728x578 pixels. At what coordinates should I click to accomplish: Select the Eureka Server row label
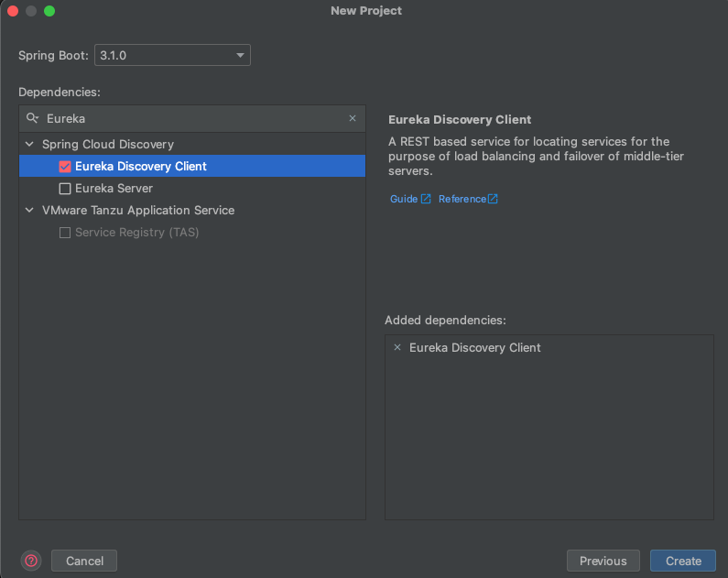[x=114, y=188]
